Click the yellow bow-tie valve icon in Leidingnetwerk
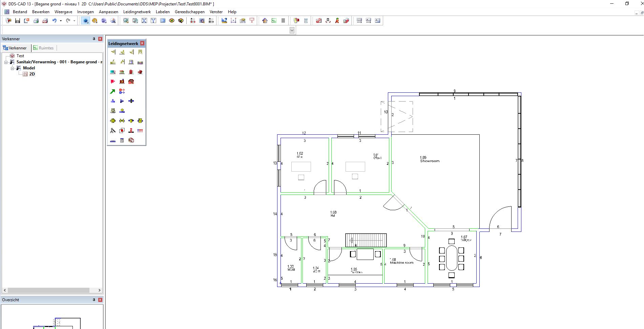The width and height of the screenshot is (644, 329). tap(122, 121)
